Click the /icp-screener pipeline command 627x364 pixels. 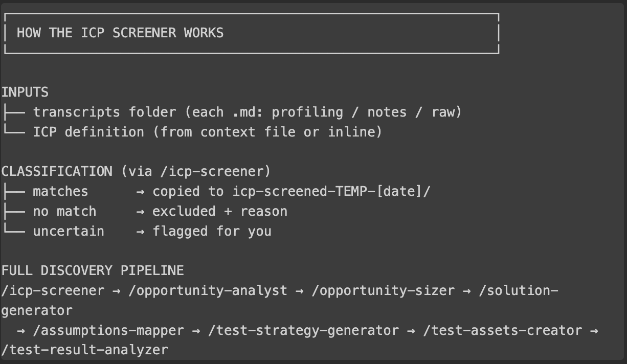coord(53,290)
